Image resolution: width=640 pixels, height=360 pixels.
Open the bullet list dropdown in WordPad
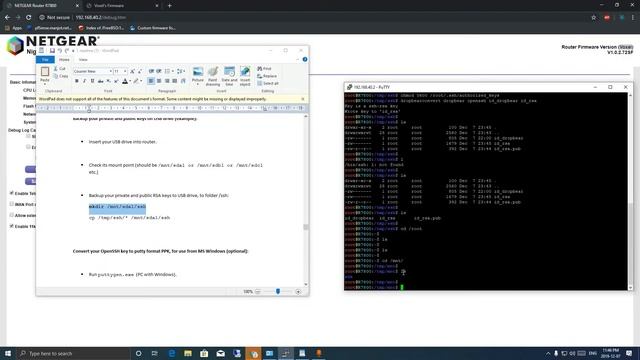[173, 71]
